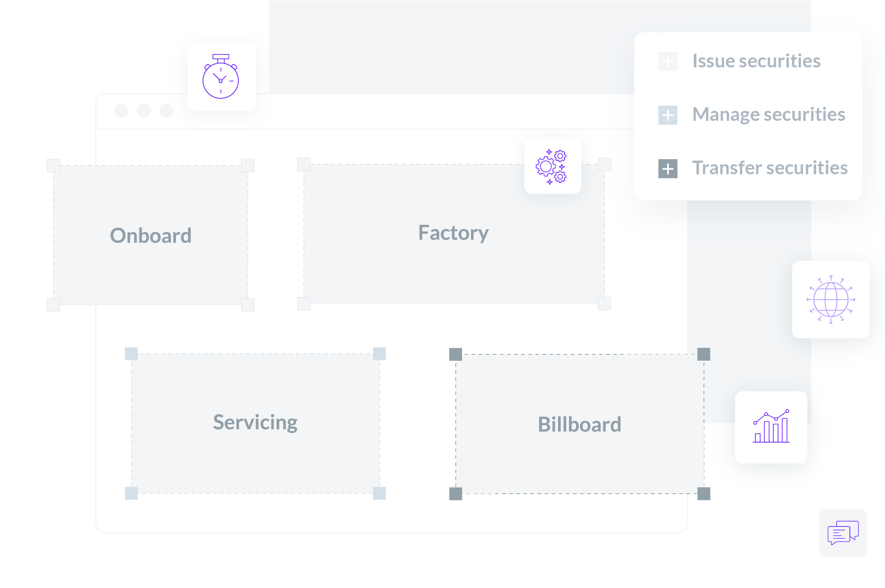This screenshot has width=885, height=588.
Task: Click the gears automation icon
Action: (x=552, y=166)
